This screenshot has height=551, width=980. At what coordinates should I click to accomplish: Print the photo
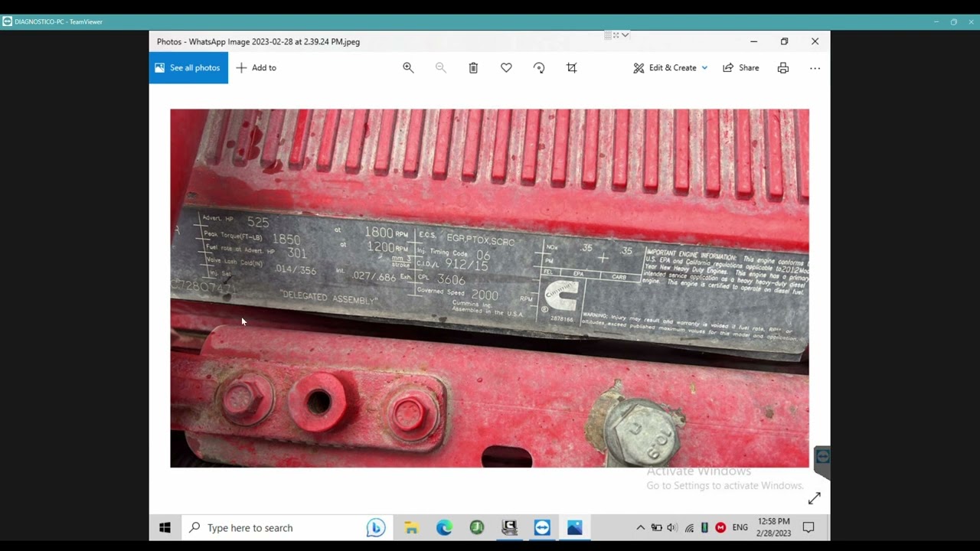pos(782,67)
